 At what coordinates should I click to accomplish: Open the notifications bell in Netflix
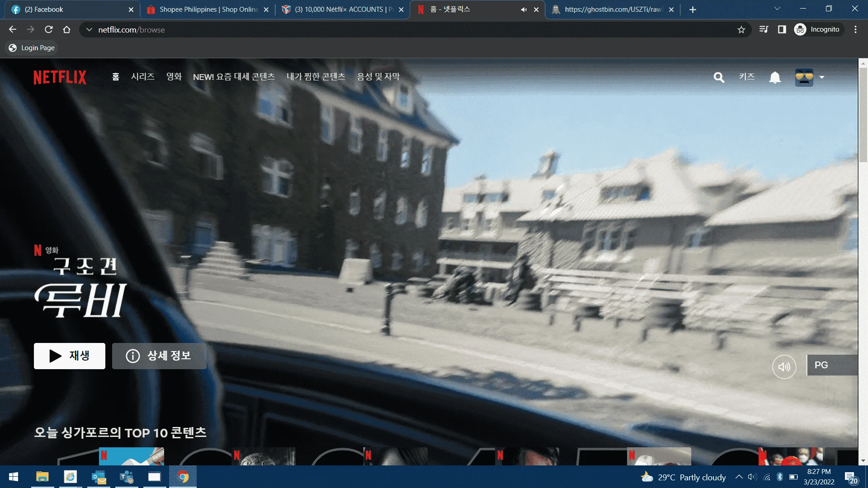pos(775,77)
